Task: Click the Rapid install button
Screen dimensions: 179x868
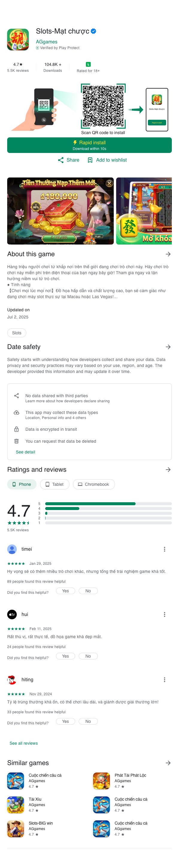Action: 89,145
